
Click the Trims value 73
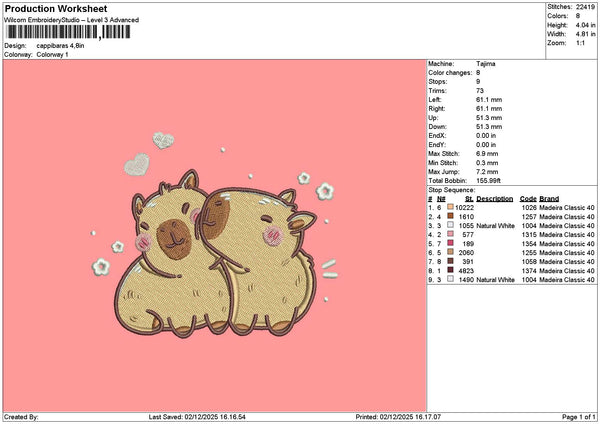(x=480, y=91)
